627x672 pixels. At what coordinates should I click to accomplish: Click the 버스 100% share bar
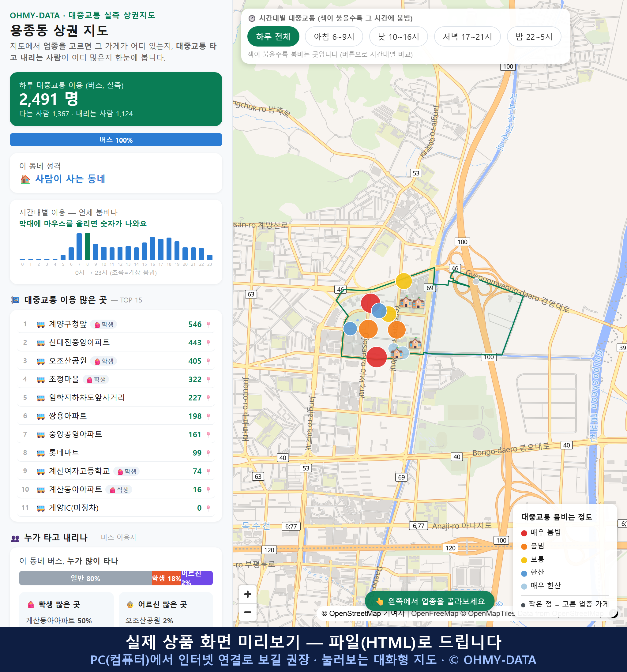pos(116,140)
